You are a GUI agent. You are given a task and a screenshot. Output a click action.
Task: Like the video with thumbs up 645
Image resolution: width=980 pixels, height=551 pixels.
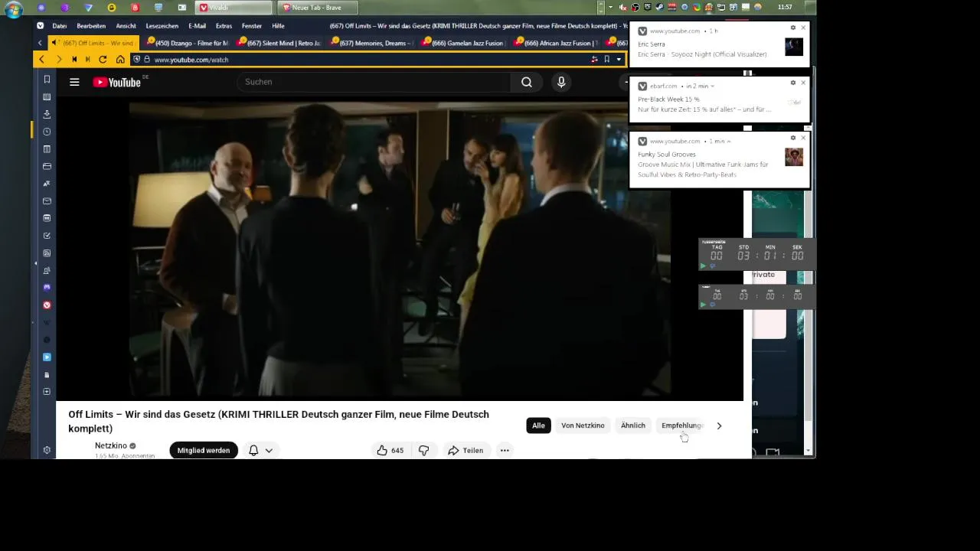tap(390, 451)
